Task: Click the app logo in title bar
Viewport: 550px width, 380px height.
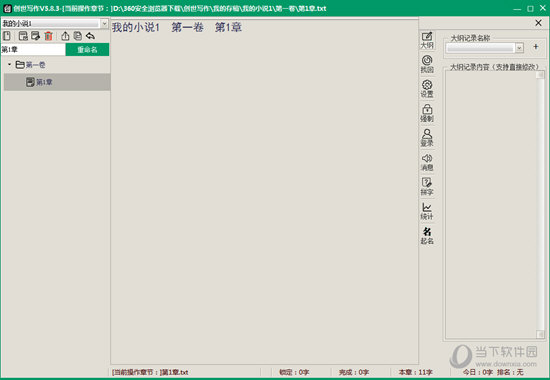Action: [x=7, y=8]
